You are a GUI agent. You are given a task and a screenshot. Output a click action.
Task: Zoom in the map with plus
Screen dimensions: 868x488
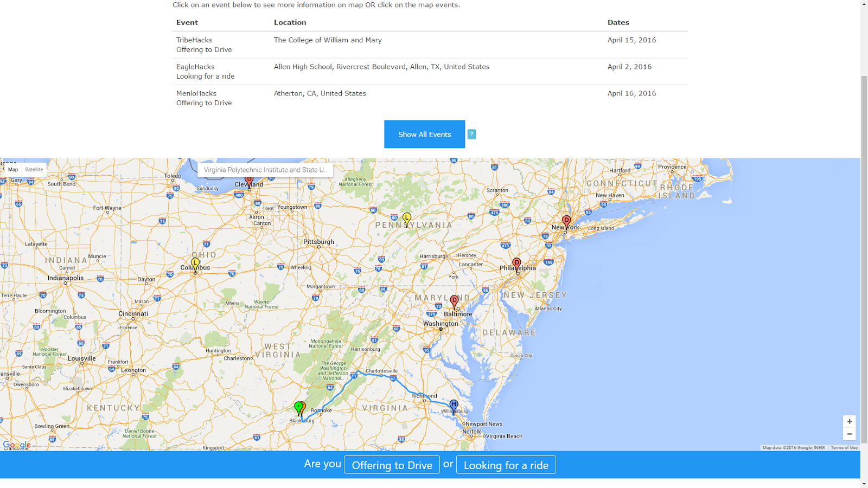pyautogui.click(x=850, y=421)
